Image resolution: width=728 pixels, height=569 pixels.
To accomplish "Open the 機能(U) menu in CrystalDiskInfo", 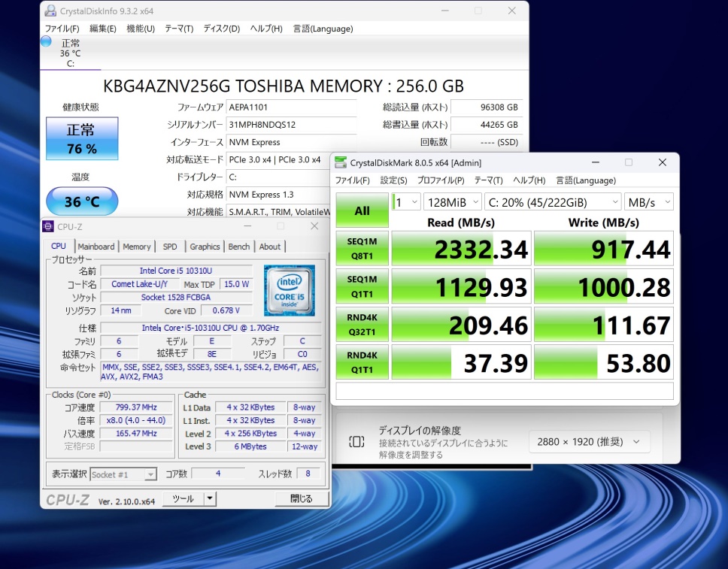I will [x=141, y=29].
